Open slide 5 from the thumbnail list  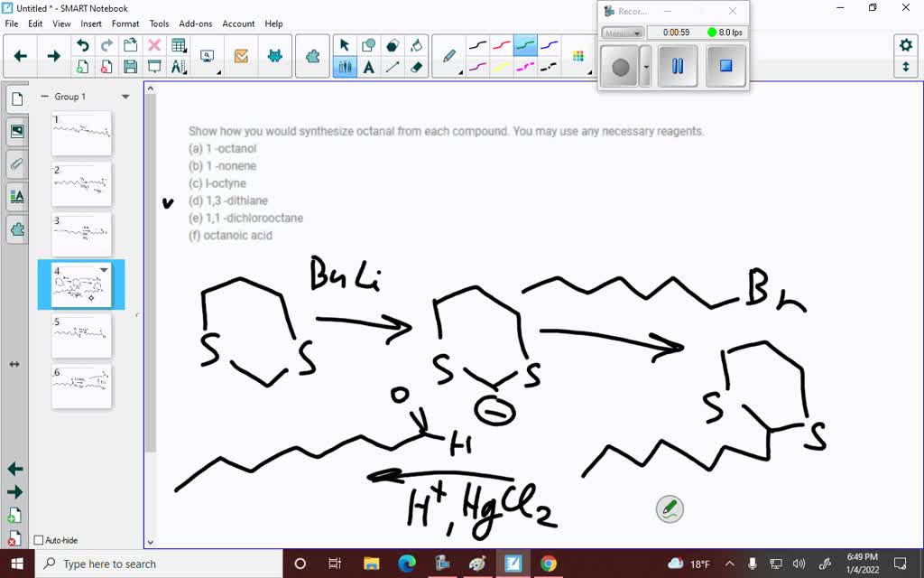[81, 334]
